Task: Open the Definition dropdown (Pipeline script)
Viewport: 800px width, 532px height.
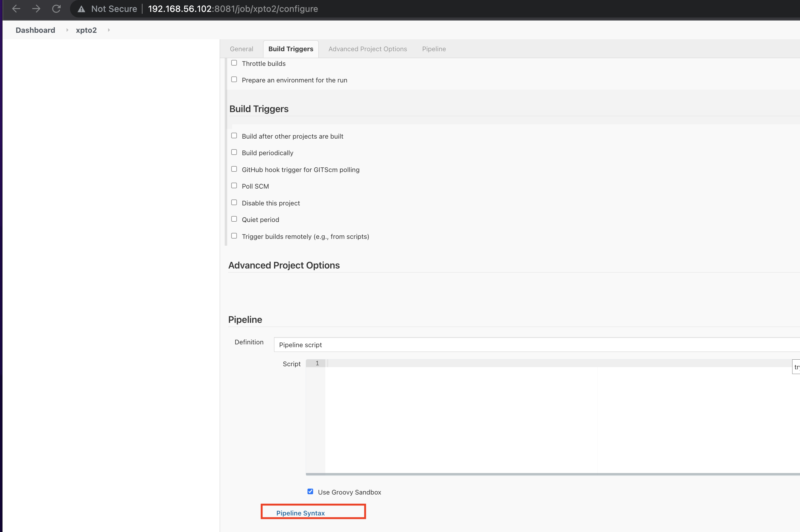Action: 537,345
